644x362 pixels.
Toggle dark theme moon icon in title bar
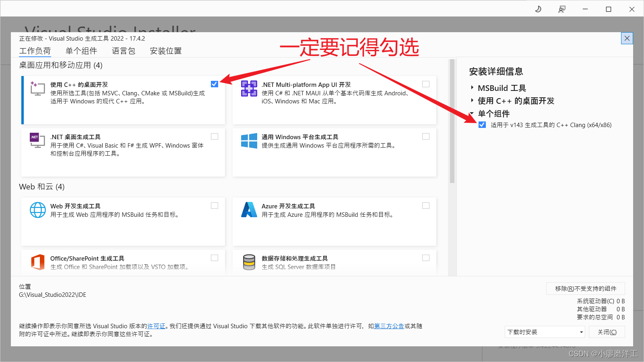[538, 9]
